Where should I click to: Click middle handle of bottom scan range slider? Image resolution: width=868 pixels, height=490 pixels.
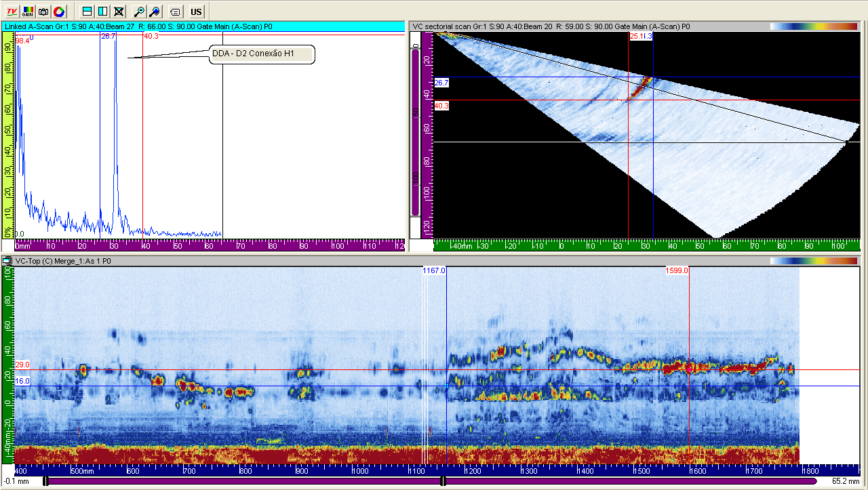443,481
